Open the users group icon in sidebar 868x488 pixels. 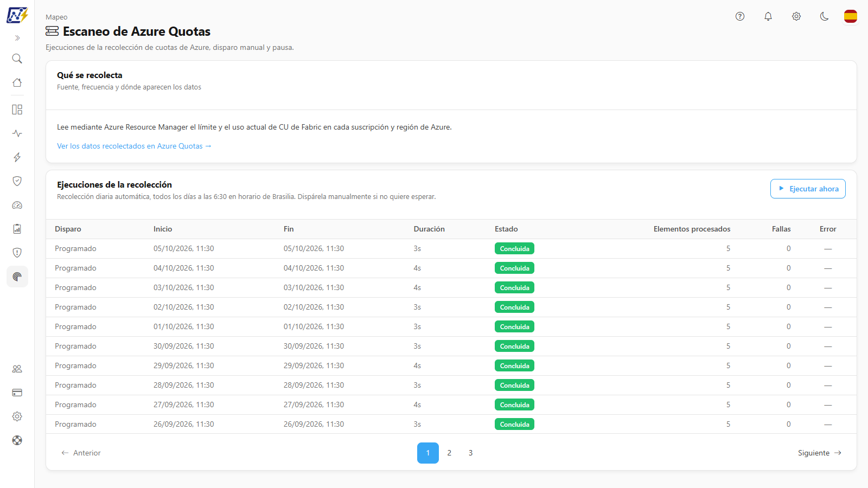pyautogui.click(x=17, y=369)
